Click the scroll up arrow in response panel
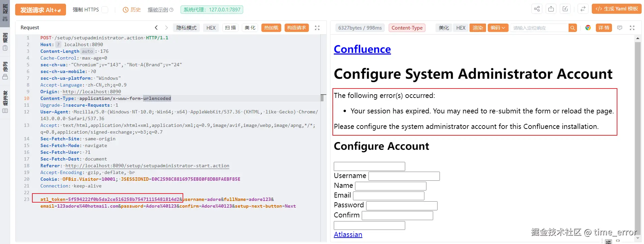The image size is (644, 244). (x=638, y=38)
